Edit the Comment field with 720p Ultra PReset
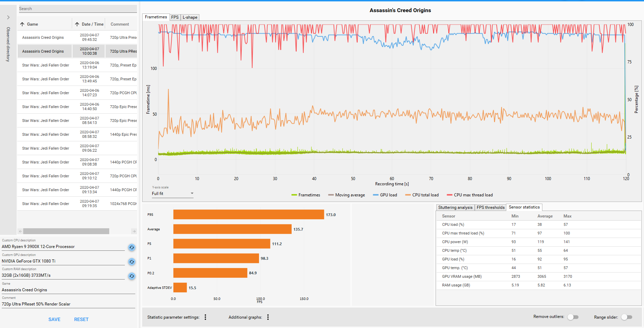Viewport: 644px width, 328px height. pyautogui.click(x=68, y=304)
